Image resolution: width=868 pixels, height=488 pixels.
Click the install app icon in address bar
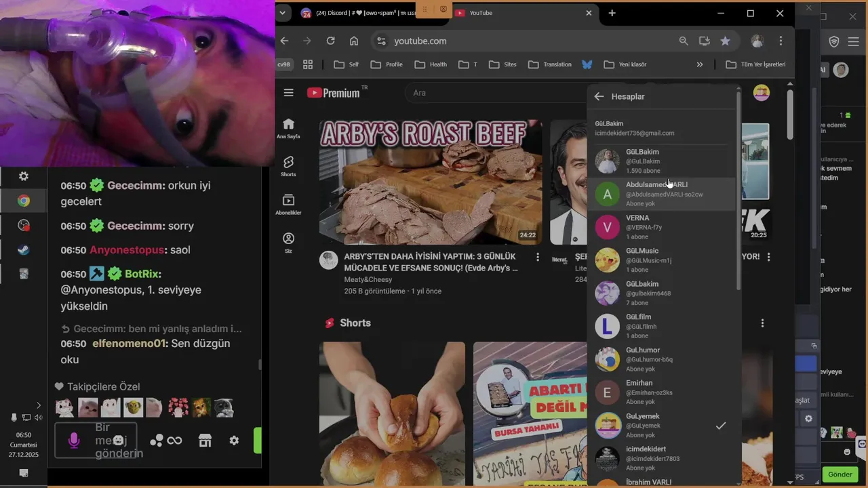point(705,41)
